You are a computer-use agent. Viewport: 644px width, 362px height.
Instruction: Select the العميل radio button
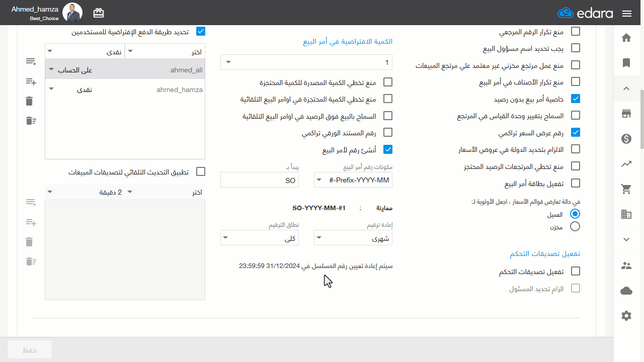click(x=575, y=214)
